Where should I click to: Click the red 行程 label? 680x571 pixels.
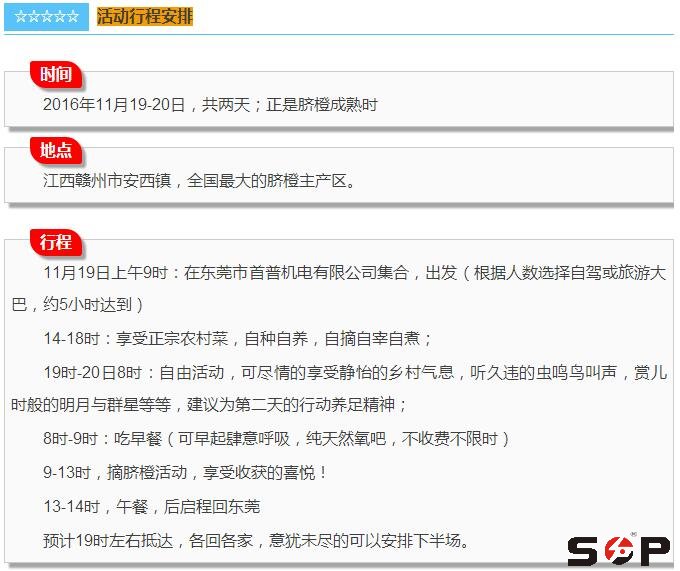click(x=56, y=242)
